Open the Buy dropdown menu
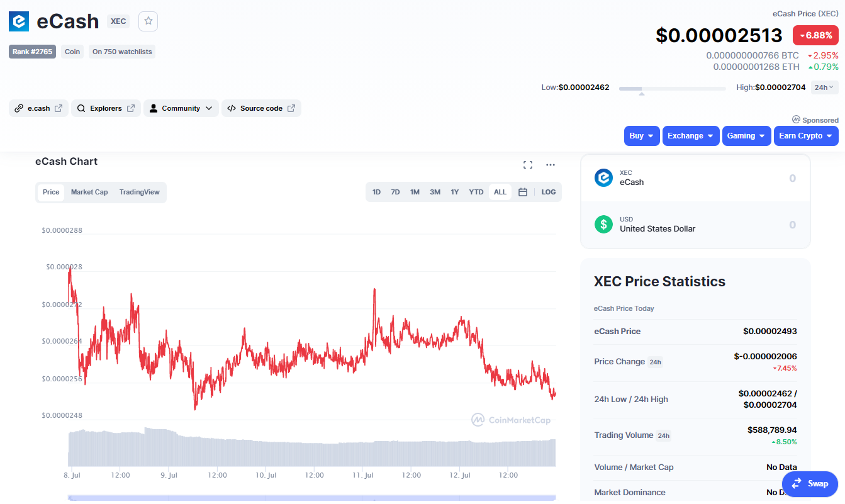Viewport: 845px width, 504px height. click(642, 136)
